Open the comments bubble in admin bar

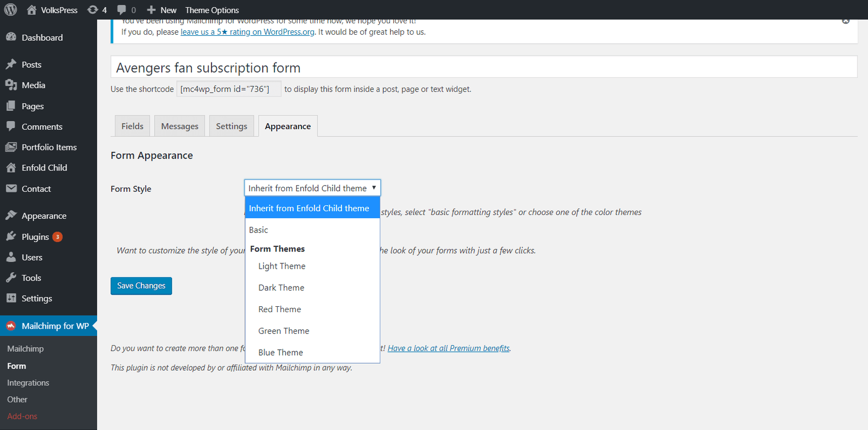(122, 10)
